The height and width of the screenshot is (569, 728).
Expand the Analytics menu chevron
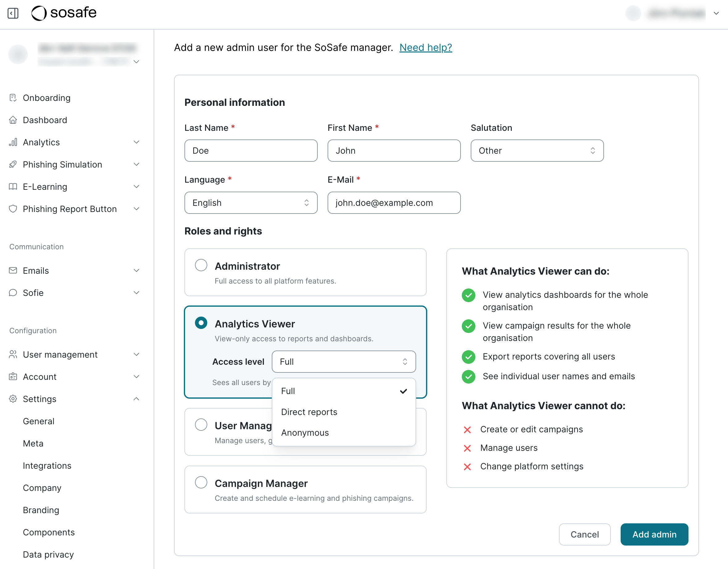click(136, 143)
